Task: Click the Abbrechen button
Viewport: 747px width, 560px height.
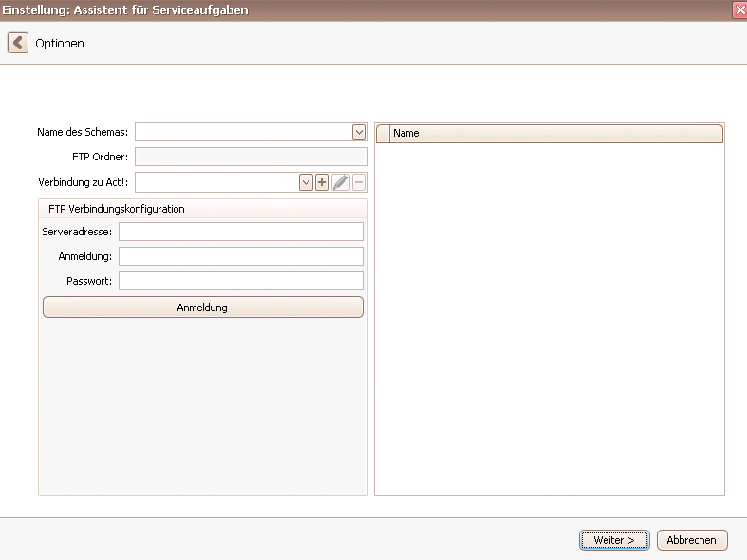Action: tap(692, 540)
